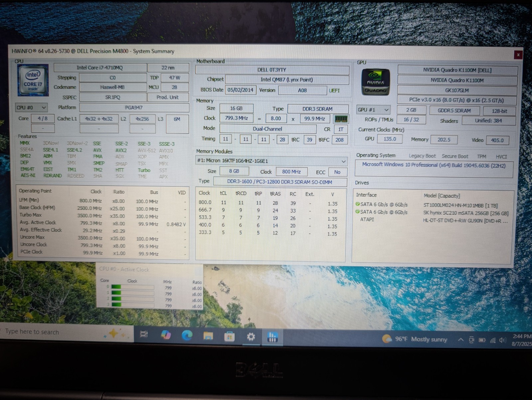Image resolution: width=532 pixels, height=400 pixels.
Task: Click the tray icon left of battery
Action: (471, 340)
